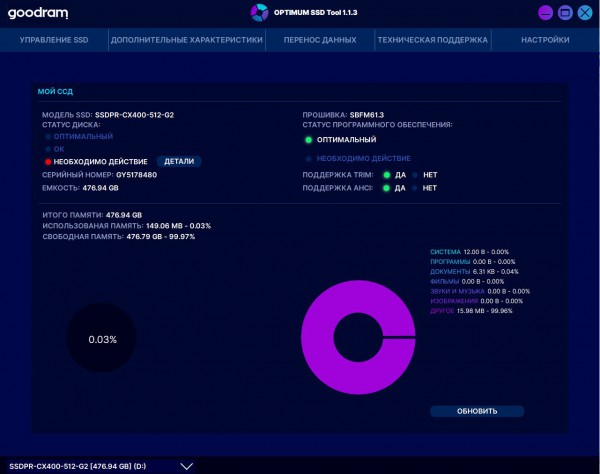Close the Optimum SSD Tool window
Screen dimensions: 600x474
click(585, 13)
